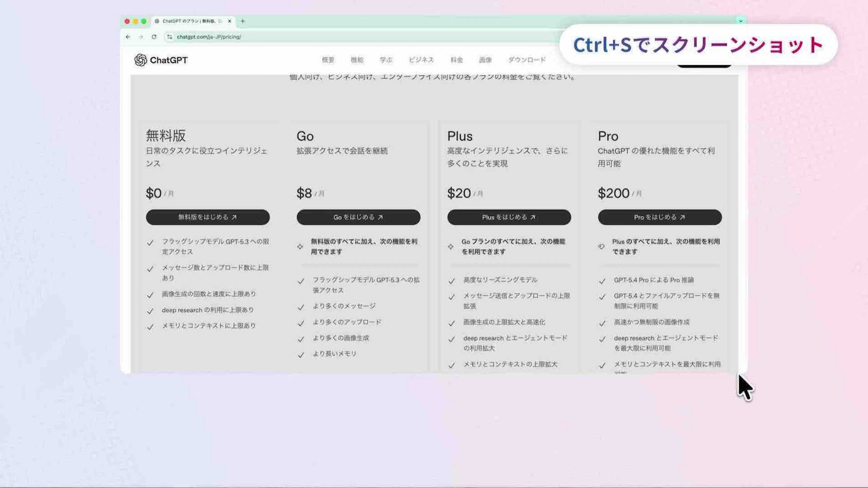Image resolution: width=868 pixels, height=488 pixels.
Task: Click the Go をはじめる button
Action: click(358, 217)
